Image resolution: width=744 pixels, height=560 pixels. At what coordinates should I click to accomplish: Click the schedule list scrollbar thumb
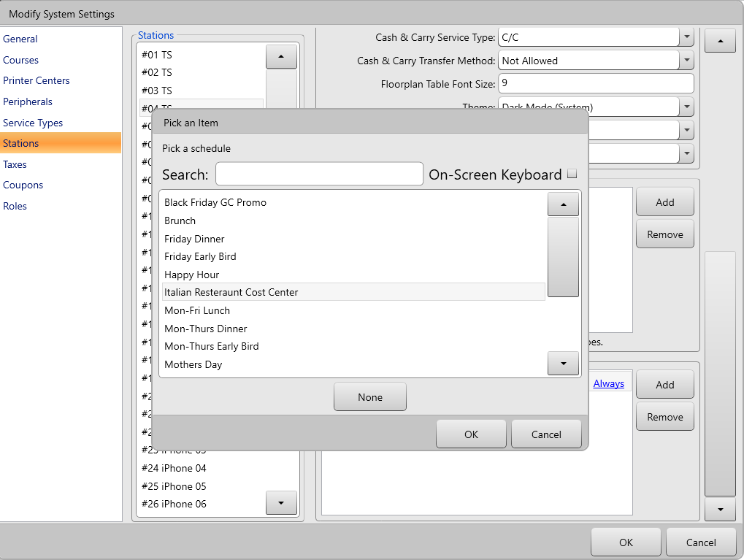point(563,257)
